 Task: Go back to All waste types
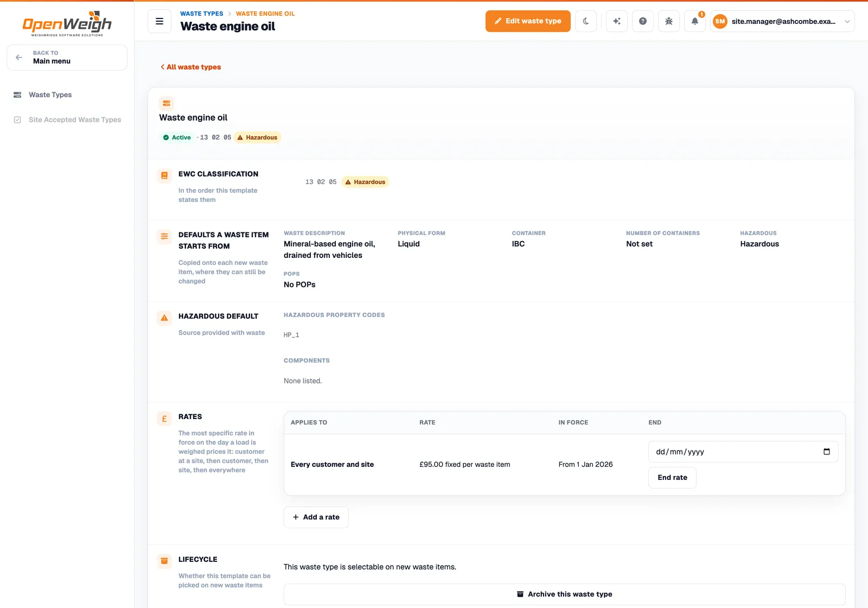tap(190, 67)
